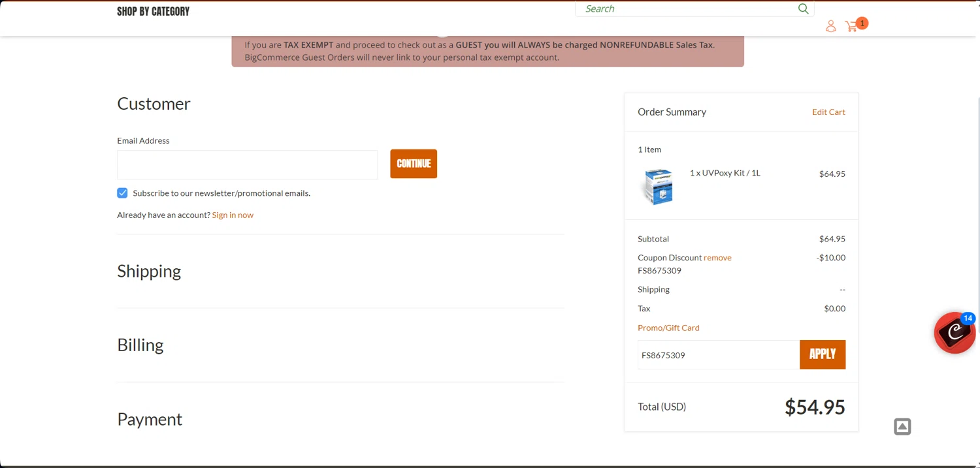
Task: Click the total amount $54.95
Action: [x=815, y=407]
